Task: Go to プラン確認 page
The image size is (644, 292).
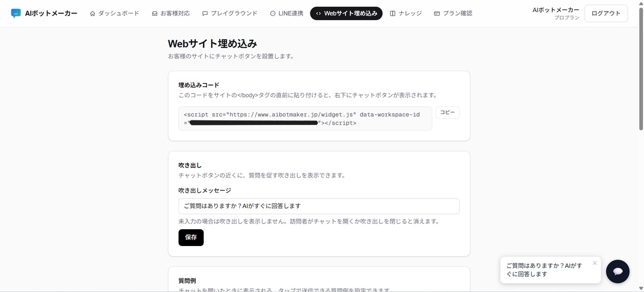Action: pyautogui.click(x=453, y=13)
